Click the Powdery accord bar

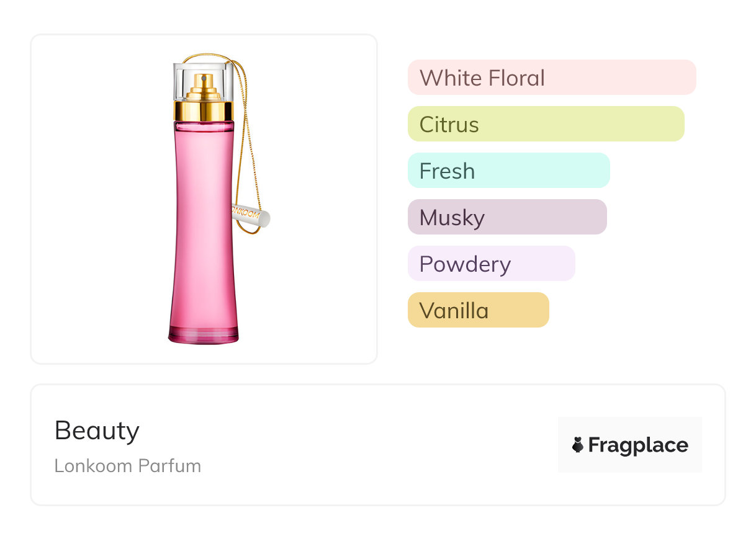click(x=491, y=264)
